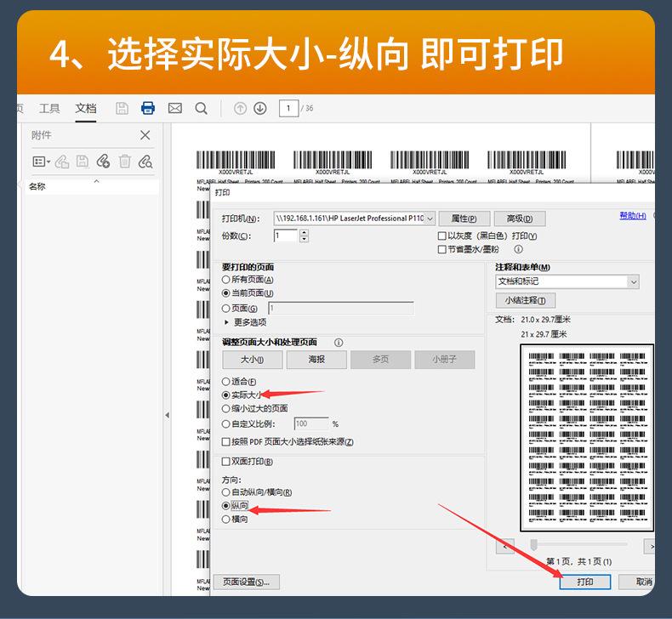Go to next page with down arrow icon
The width and height of the screenshot is (672, 619).
click(x=260, y=108)
